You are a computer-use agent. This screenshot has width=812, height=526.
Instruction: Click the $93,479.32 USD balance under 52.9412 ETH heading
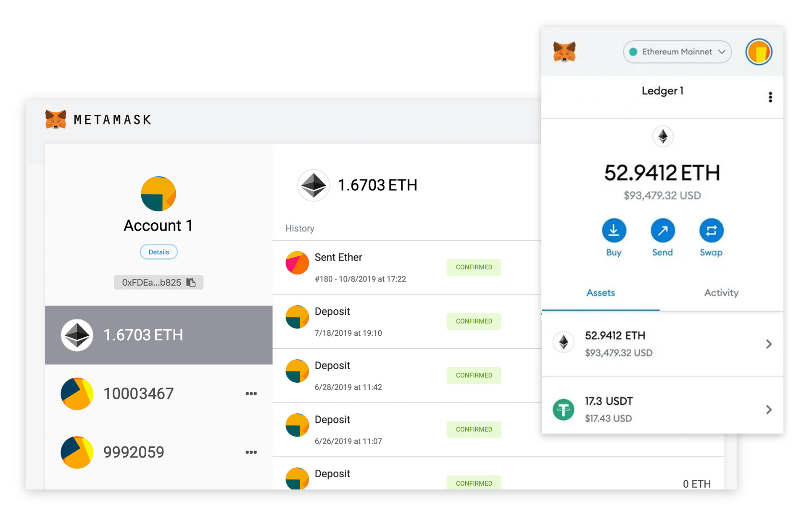[662, 195]
